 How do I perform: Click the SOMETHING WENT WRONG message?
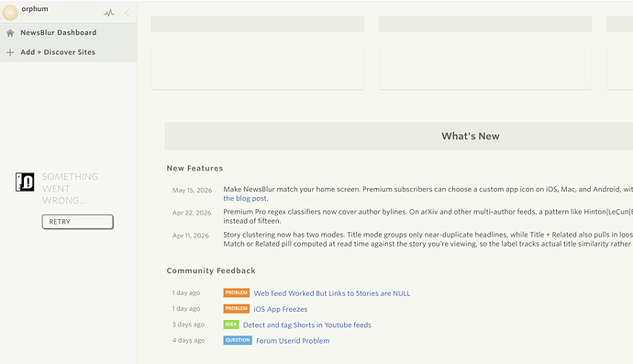70,189
